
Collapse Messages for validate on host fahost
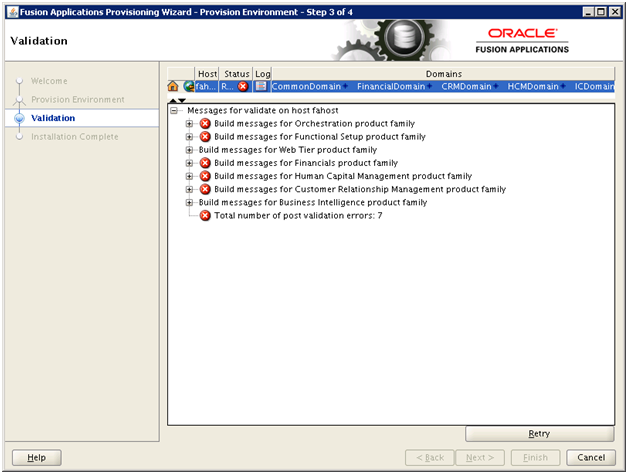point(174,110)
